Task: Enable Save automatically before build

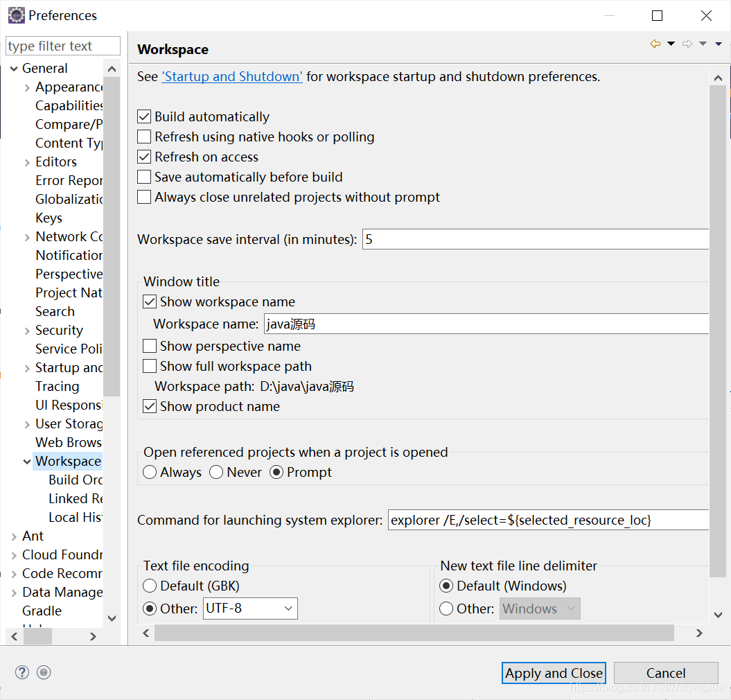Action: point(144,177)
